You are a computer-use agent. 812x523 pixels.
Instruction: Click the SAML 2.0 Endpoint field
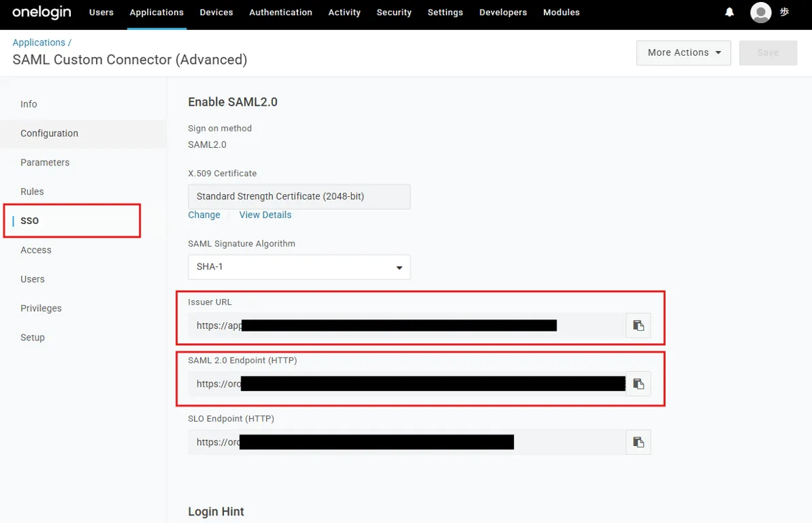pyautogui.click(x=406, y=384)
